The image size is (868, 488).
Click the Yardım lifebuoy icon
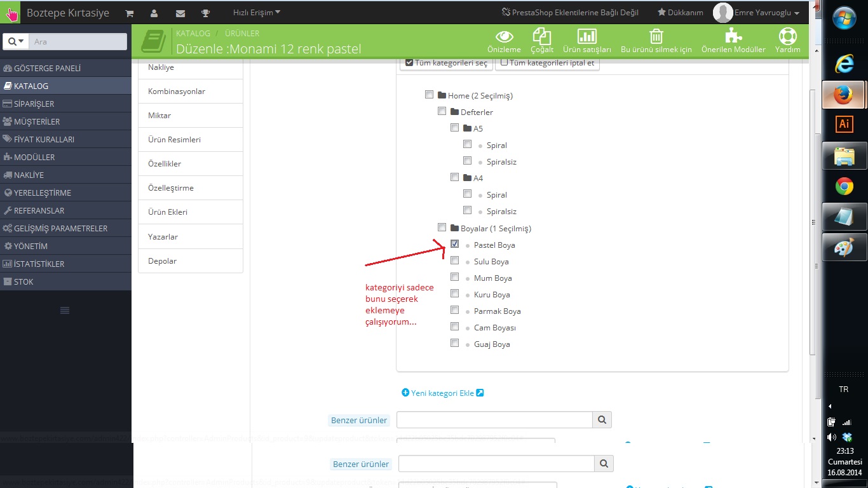pyautogui.click(x=787, y=36)
